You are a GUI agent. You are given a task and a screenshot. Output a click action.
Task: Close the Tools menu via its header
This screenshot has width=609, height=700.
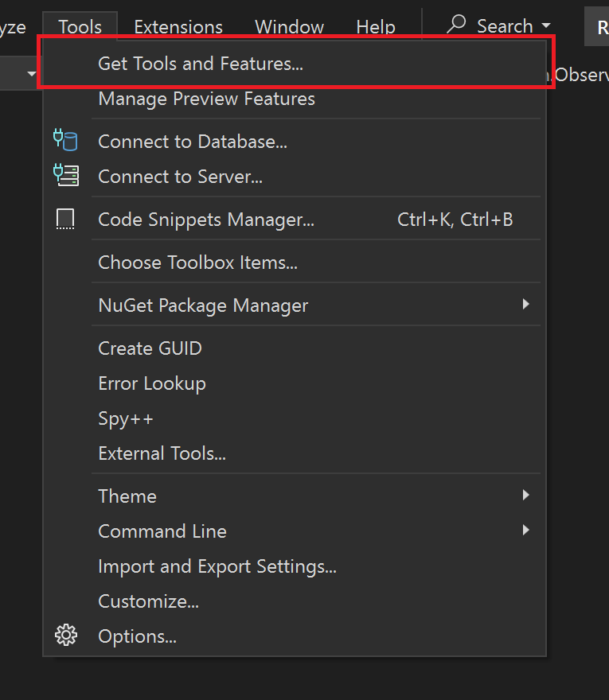(x=80, y=27)
